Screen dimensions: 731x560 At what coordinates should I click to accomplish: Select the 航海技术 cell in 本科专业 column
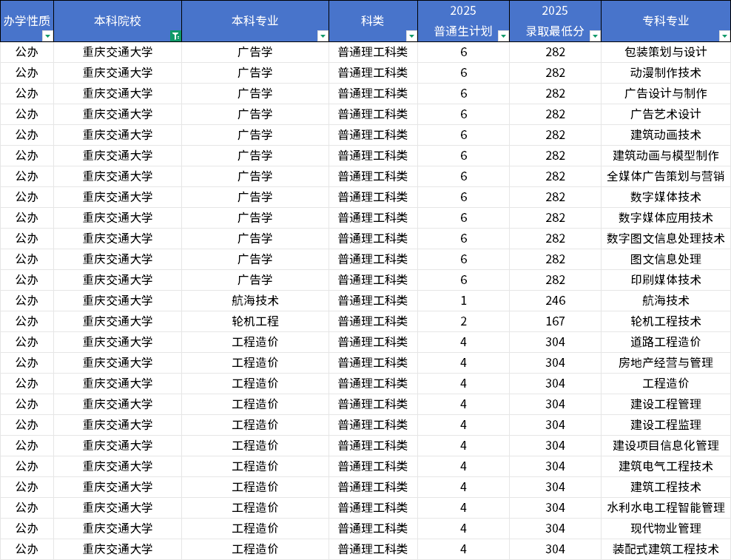point(255,300)
